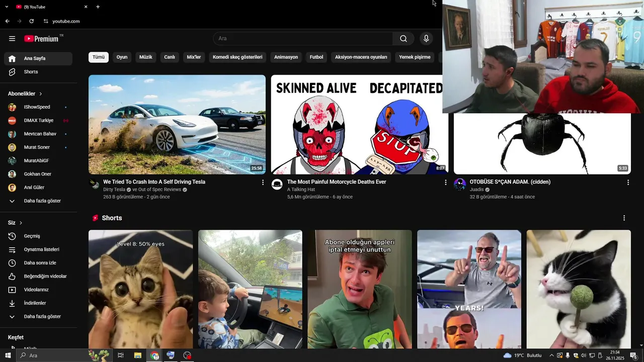Open MuratAbiGF subscription channel
This screenshot has height=362, width=644.
(x=38, y=161)
